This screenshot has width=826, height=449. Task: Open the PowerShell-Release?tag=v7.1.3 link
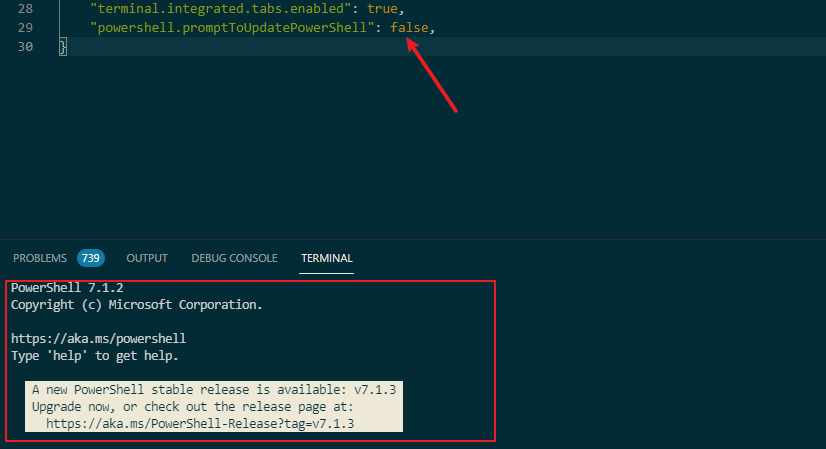(x=200, y=424)
